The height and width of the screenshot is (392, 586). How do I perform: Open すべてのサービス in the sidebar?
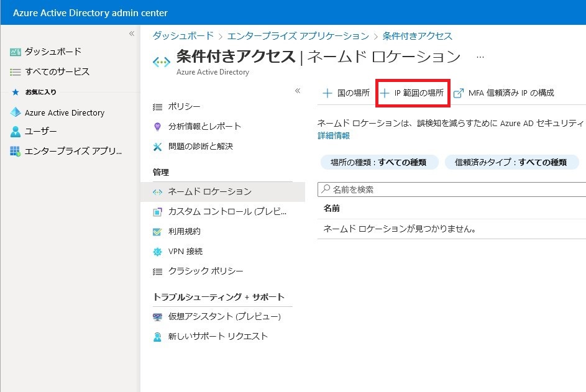point(57,71)
